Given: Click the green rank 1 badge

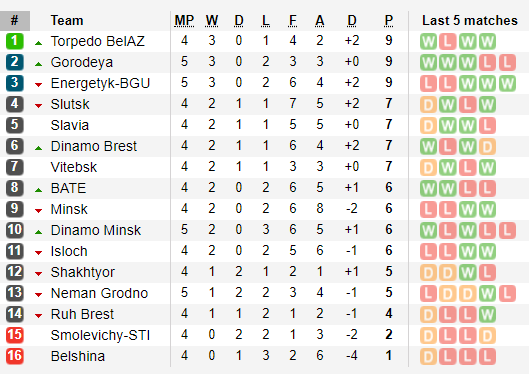Looking at the screenshot, I should point(15,41).
